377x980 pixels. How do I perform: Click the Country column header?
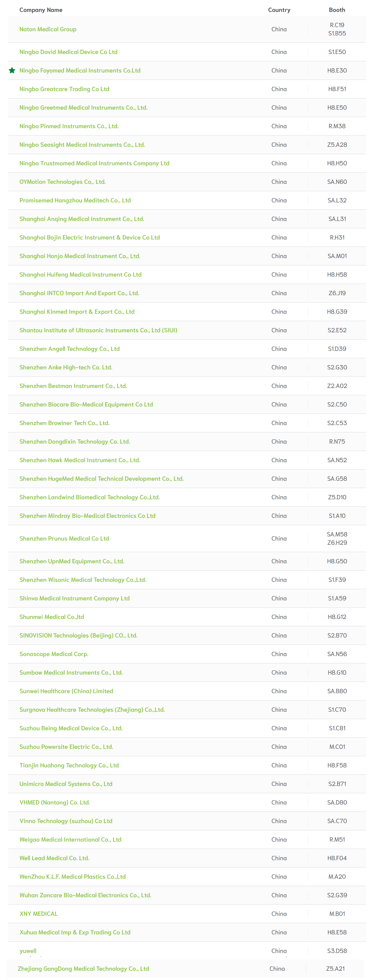279,10
